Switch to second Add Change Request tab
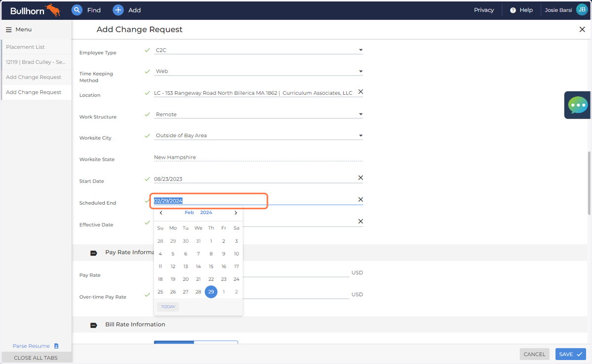The width and height of the screenshot is (592, 364). tap(36, 92)
